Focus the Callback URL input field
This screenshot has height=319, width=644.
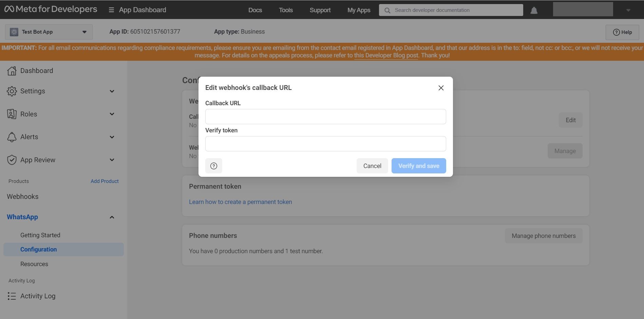point(326,116)
